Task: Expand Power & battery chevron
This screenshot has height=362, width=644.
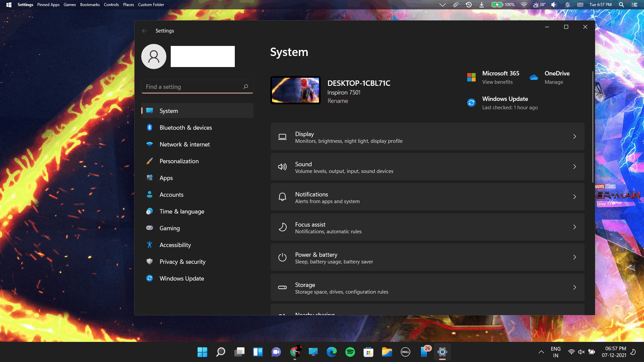Action: pyautogui.click(x=575, y=257)
